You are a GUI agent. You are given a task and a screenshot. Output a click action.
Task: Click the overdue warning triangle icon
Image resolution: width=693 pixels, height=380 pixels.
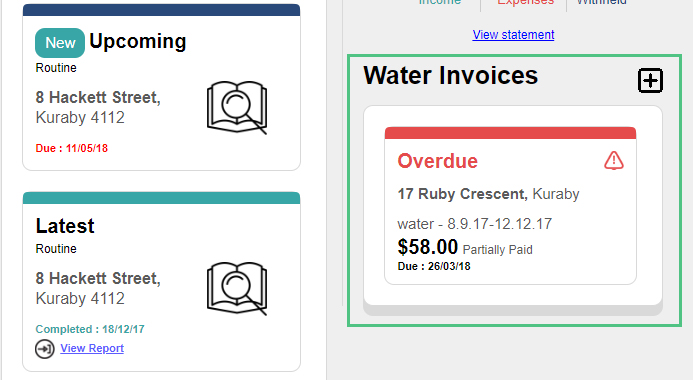pos(614,160)
